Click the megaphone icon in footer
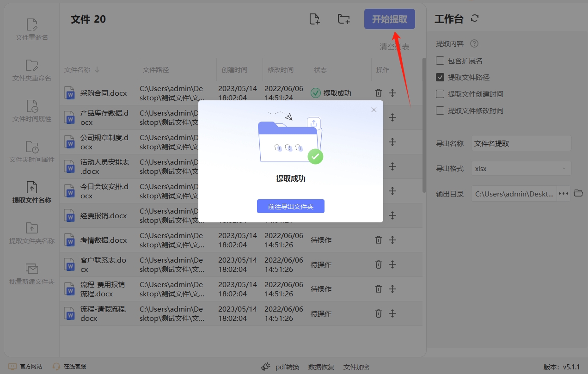 (266, 367)
